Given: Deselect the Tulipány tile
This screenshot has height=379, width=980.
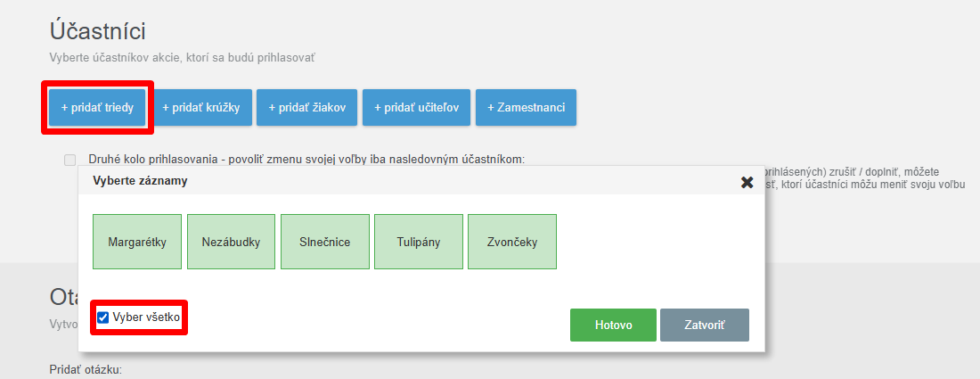Looking at the screenshot, I should pyautogui.click(x=419, y=242).
